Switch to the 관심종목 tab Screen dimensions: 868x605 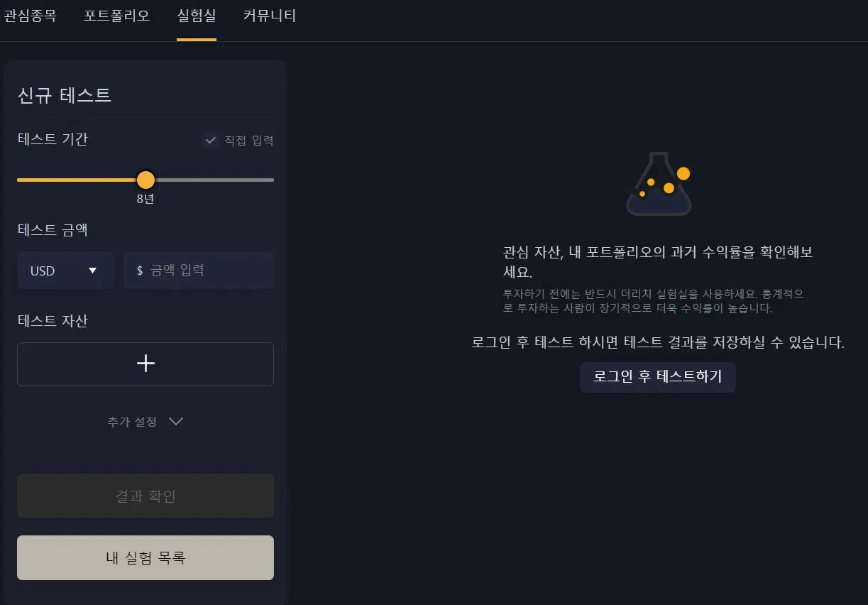tap(31, 16)
